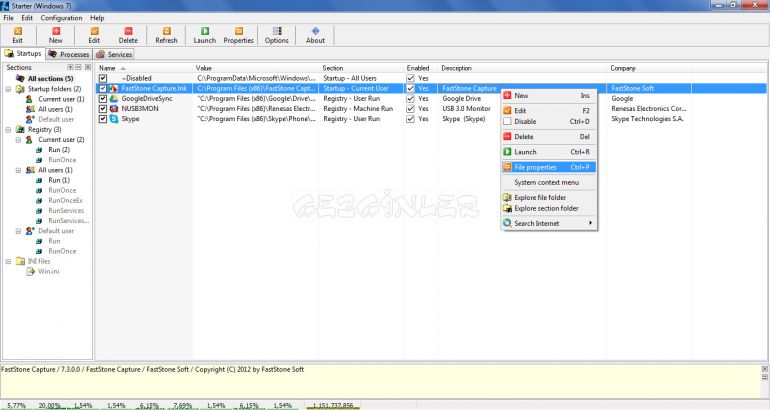The image size is (770, 410).
Task: Select the RunOnceEx registry tree item
Action: [65, 200]
